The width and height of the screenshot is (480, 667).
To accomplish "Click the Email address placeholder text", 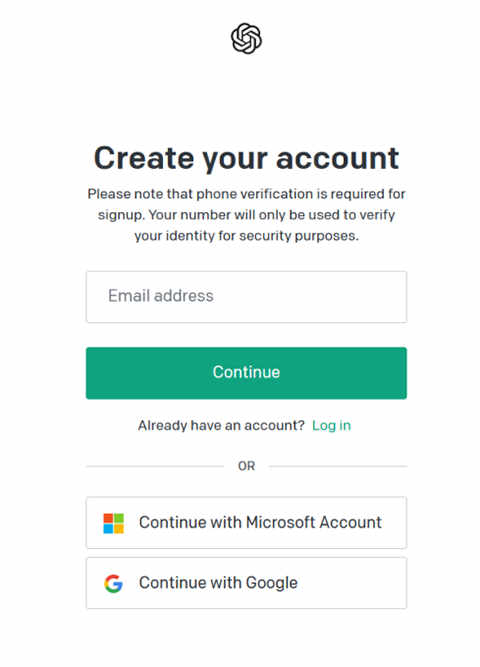I will pyautogui.click(x=161, y=296).
